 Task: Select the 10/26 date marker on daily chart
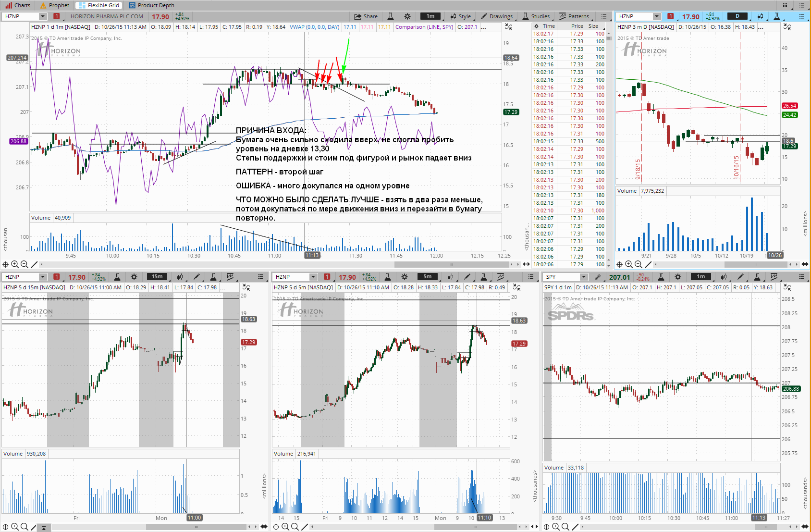pyautogui.click(x=774, y=255)
